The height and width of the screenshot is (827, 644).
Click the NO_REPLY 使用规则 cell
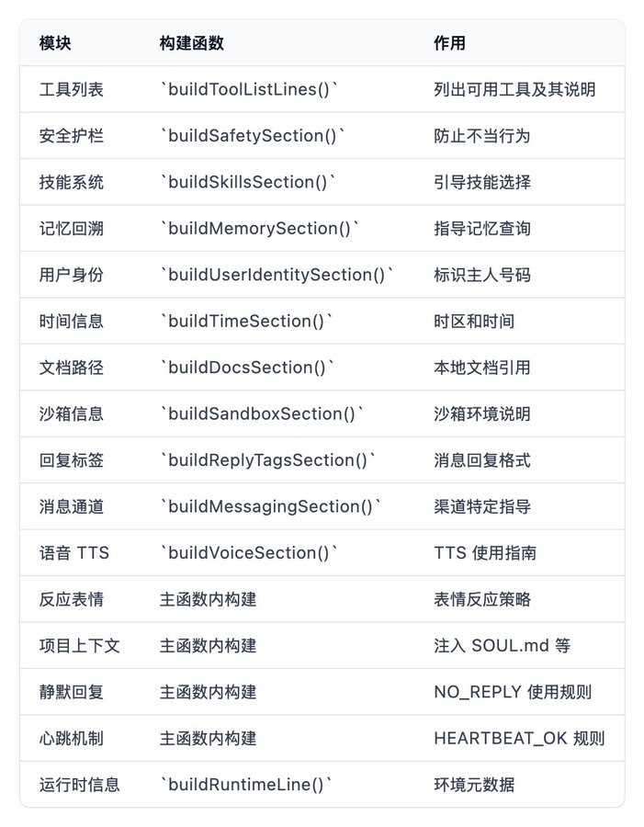pyautogui.click(x=513, y=692)
